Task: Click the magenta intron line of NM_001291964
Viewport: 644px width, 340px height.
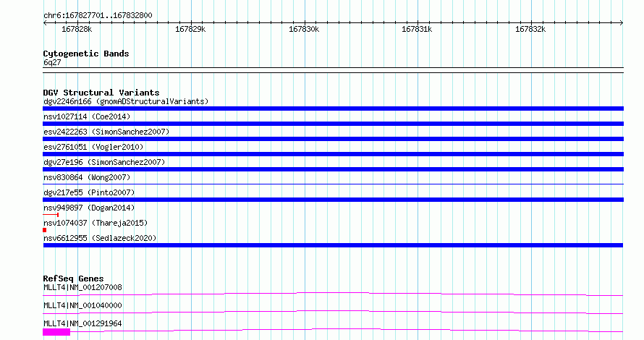Action: (x=347, y=330)
